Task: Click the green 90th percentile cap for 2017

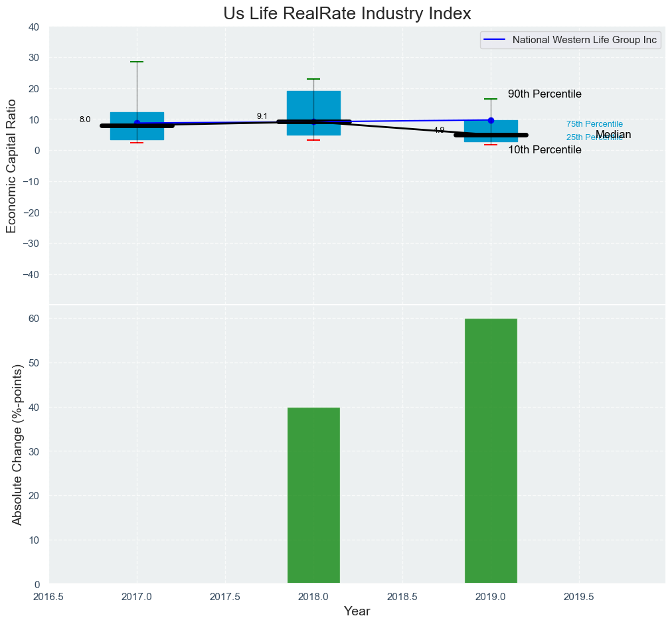Action: pos(137,62)
